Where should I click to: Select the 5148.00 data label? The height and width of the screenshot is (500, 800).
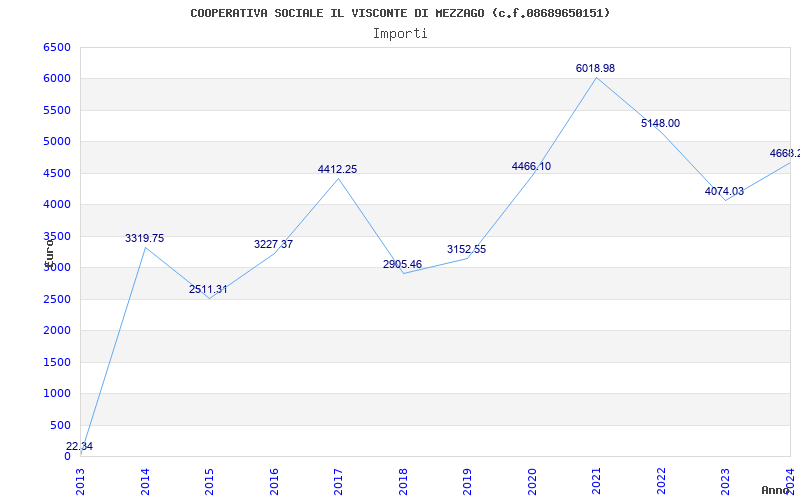click(660, 123)
